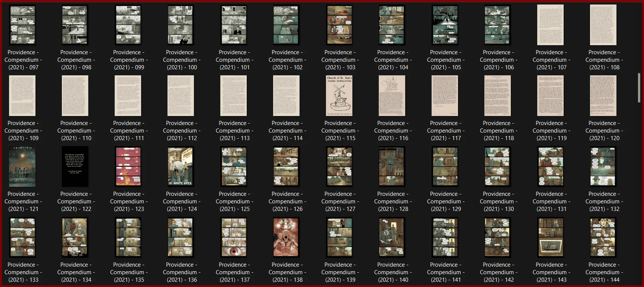Open the page 101 thumbnail
This screenshot has height=287, width=644.
coord(234,25)
